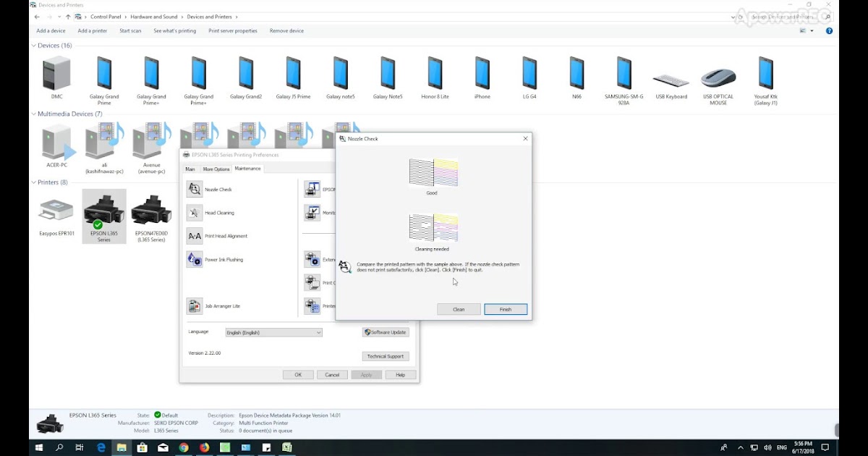Go up one level with Up arrow
The height and width of the screenshot is (456, 868).
68,17
